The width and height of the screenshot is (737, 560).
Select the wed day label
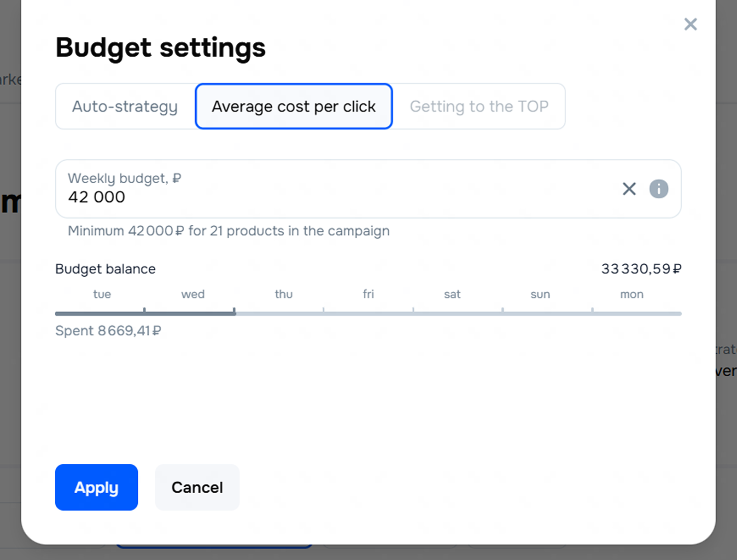click(193, 294)
